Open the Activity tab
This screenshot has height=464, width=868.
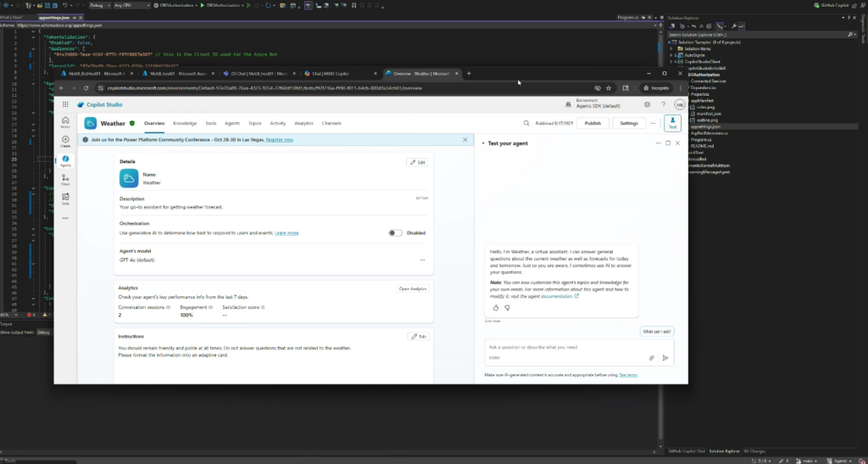click(x=278, y=124)
